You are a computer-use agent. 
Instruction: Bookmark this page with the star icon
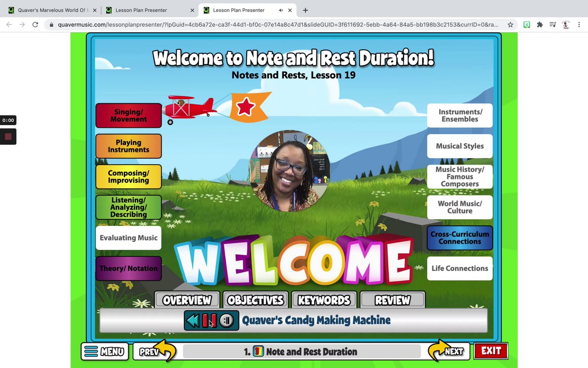coord(510,25)
